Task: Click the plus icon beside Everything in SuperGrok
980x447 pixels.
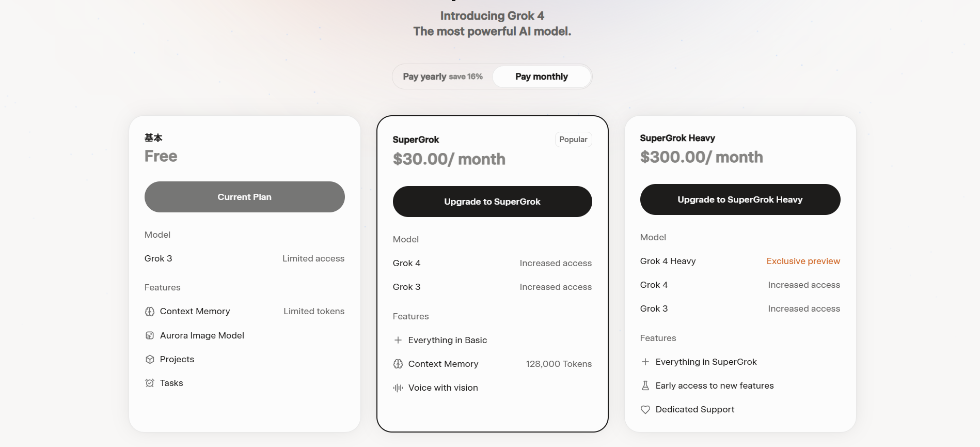Action: pyautogui.click(x=645, y=362)
